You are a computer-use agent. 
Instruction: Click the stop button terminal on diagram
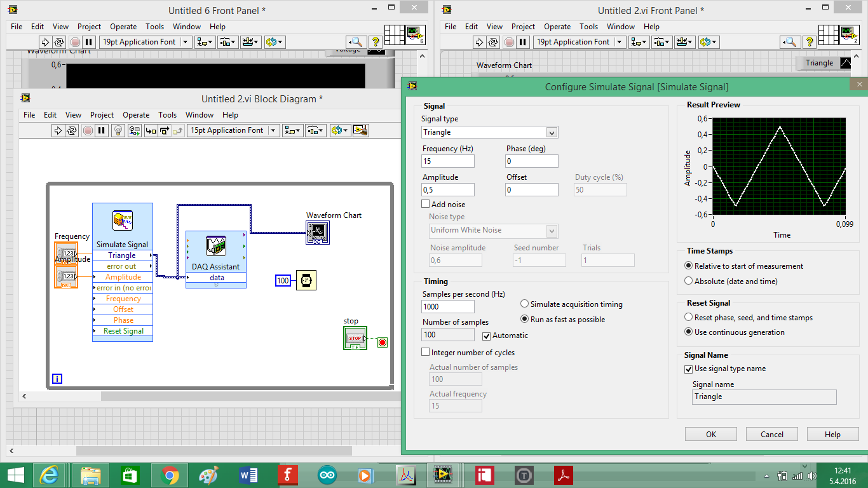355,337
